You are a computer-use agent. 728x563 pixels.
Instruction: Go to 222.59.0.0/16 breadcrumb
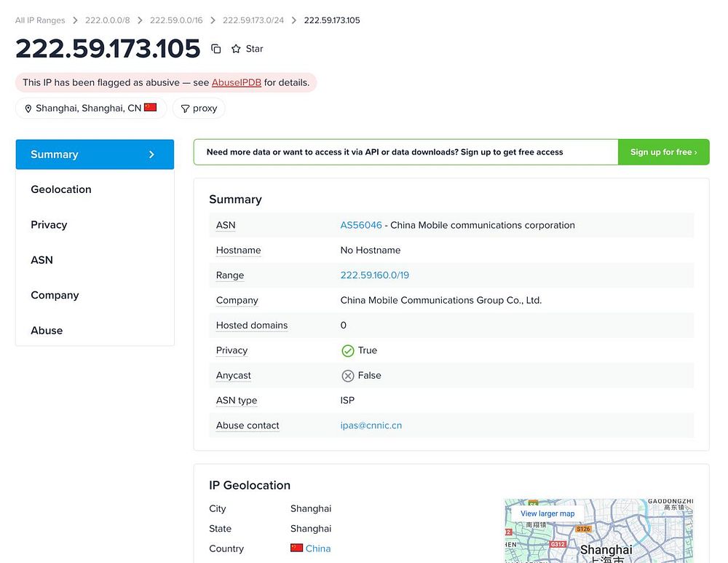point(176,20)
